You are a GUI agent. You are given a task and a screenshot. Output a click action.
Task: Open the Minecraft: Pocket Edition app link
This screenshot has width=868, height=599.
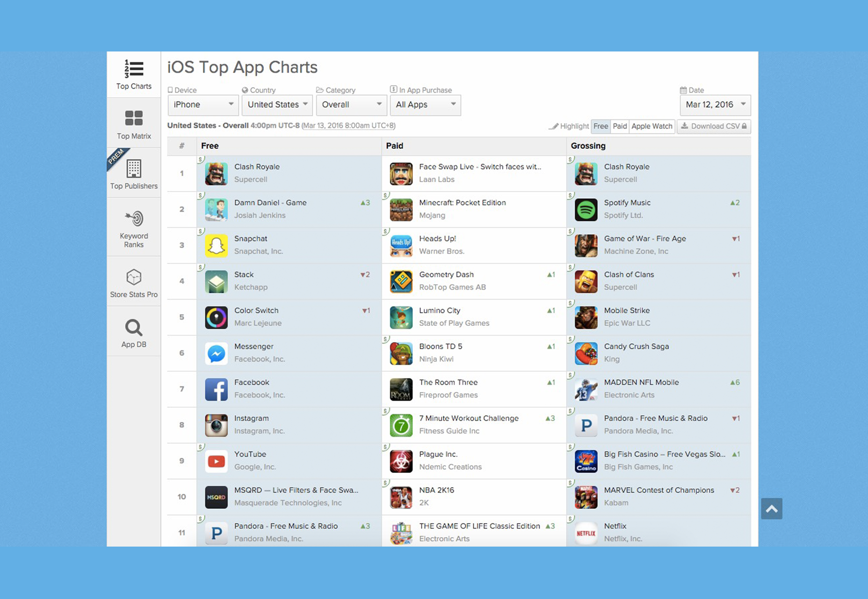point(463,203)
